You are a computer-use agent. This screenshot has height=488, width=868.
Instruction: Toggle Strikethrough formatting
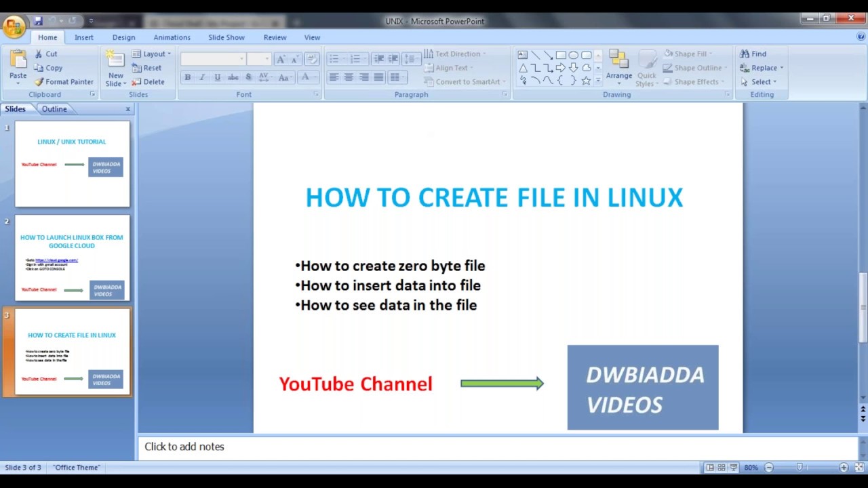233,77
